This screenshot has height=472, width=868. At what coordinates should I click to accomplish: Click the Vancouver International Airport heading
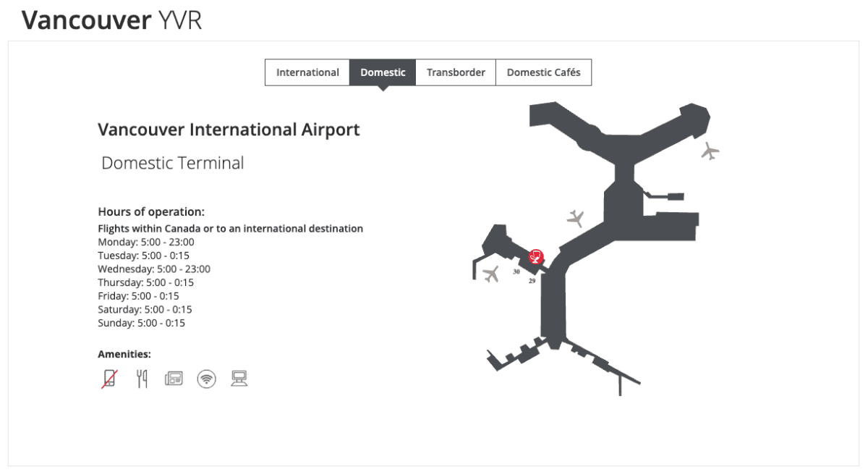click(229, 130)
